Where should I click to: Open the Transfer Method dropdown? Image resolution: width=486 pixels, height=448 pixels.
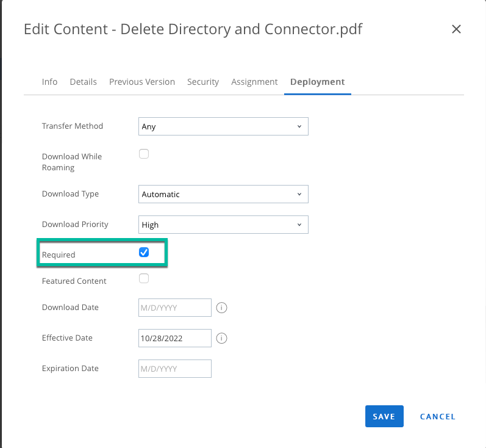point(223,126)
